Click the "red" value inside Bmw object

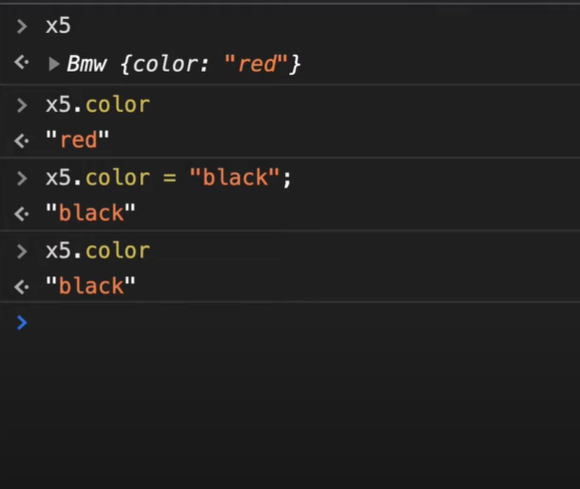(256, 64)
